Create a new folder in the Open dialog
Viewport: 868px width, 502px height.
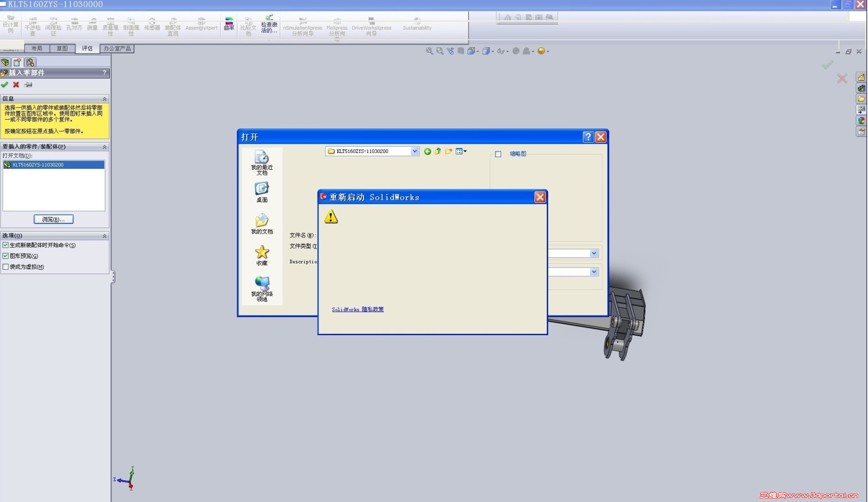click(448, 152)
